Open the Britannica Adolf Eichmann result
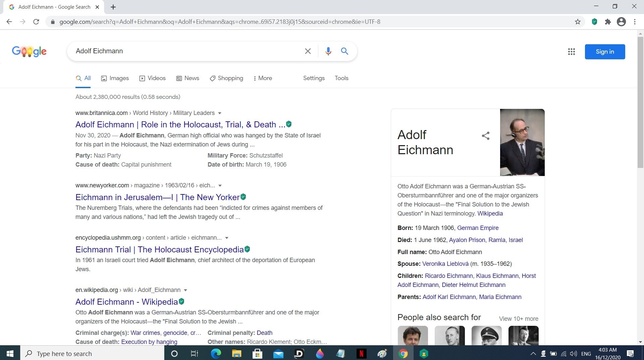The width and height of the screenshot is (644, 360). click(x=180, y=125)
